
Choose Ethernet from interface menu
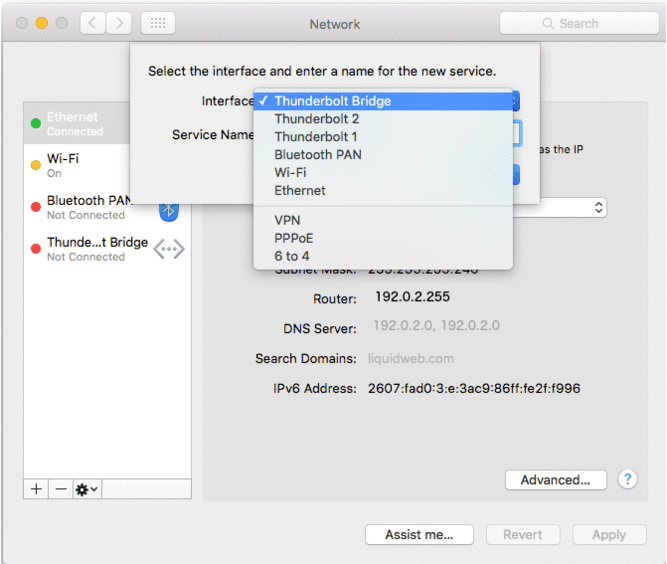(383, 191)
